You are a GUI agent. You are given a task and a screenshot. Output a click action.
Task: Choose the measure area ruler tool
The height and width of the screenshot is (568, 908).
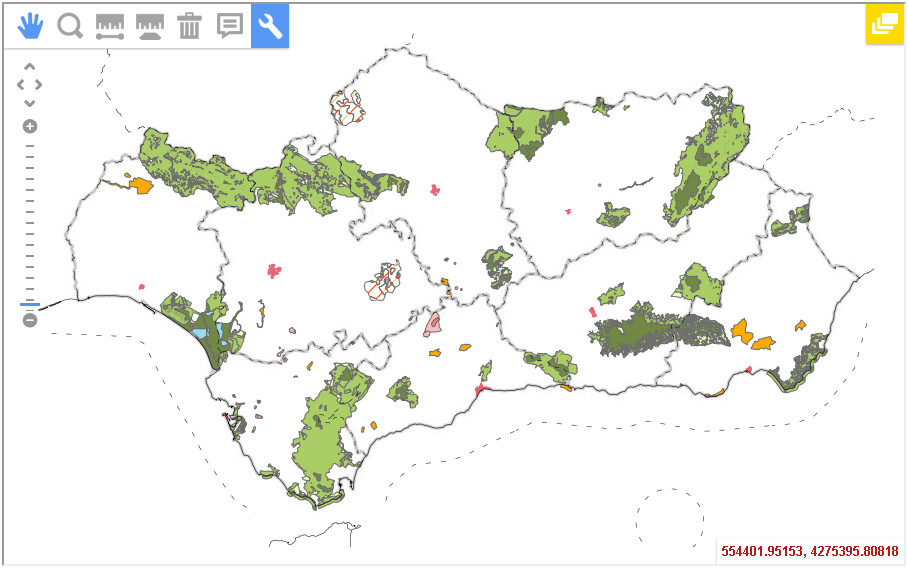149,27
